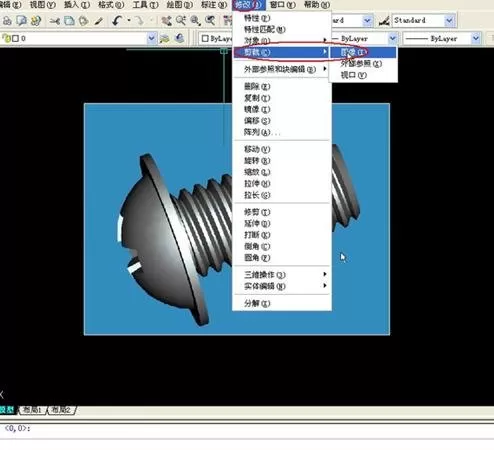
Task: Choose 偏移 (S) menu item
Action: 282,120
